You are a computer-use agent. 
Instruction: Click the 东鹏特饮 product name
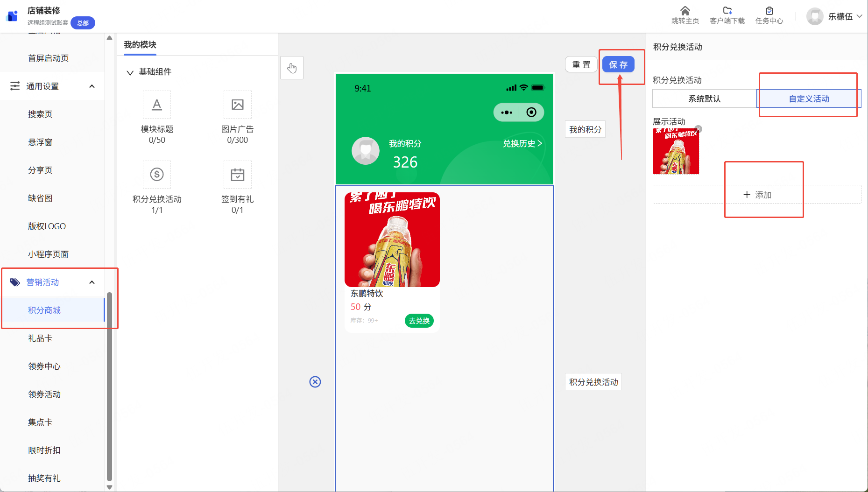[367, 293]
